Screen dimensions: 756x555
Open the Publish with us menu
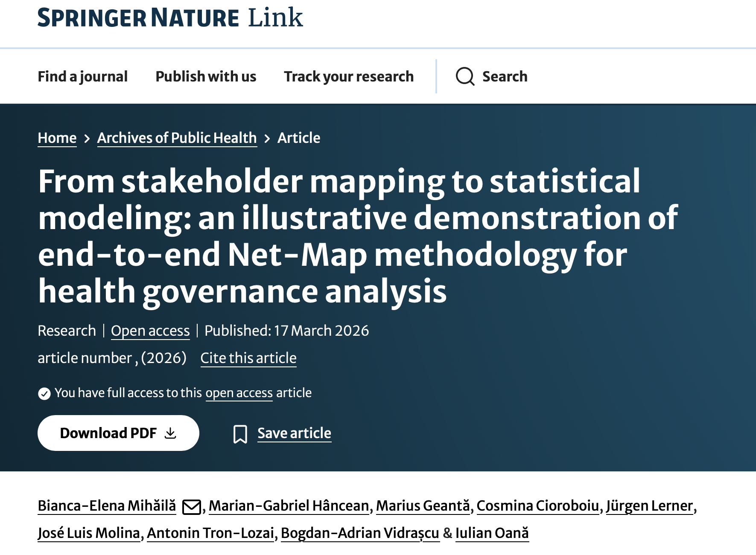206,77
